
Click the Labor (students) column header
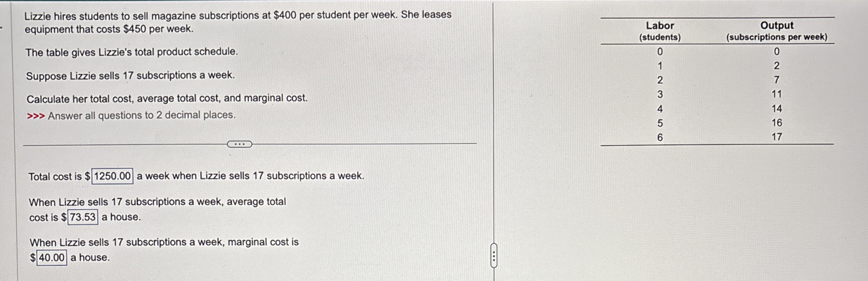659,31
